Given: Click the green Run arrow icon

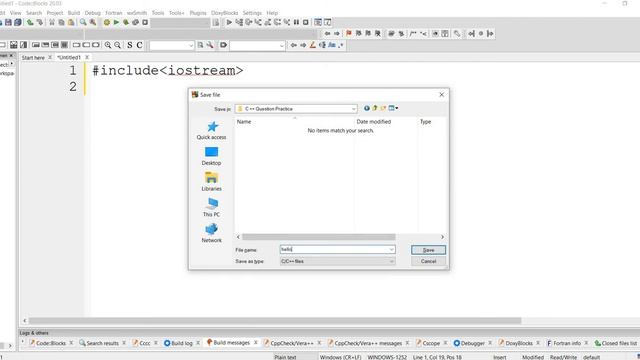Looking at the screenshot, I should tap(116, 22).
